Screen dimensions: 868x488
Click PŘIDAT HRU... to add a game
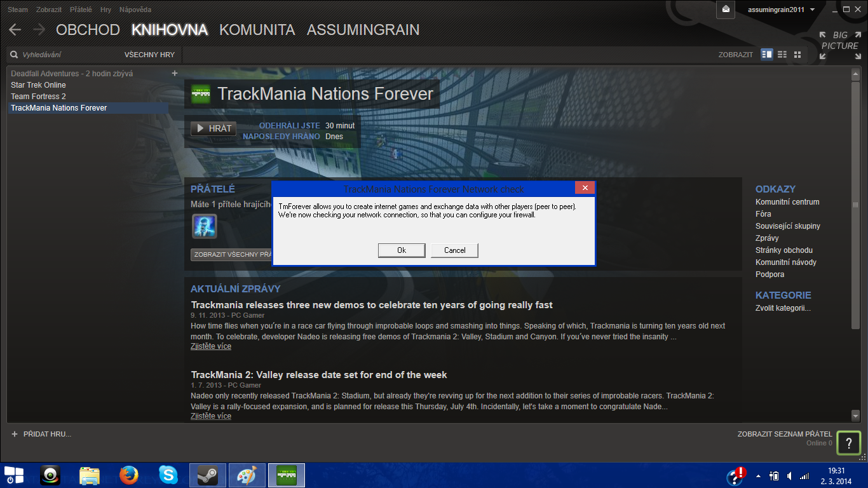tap(47, 434)
